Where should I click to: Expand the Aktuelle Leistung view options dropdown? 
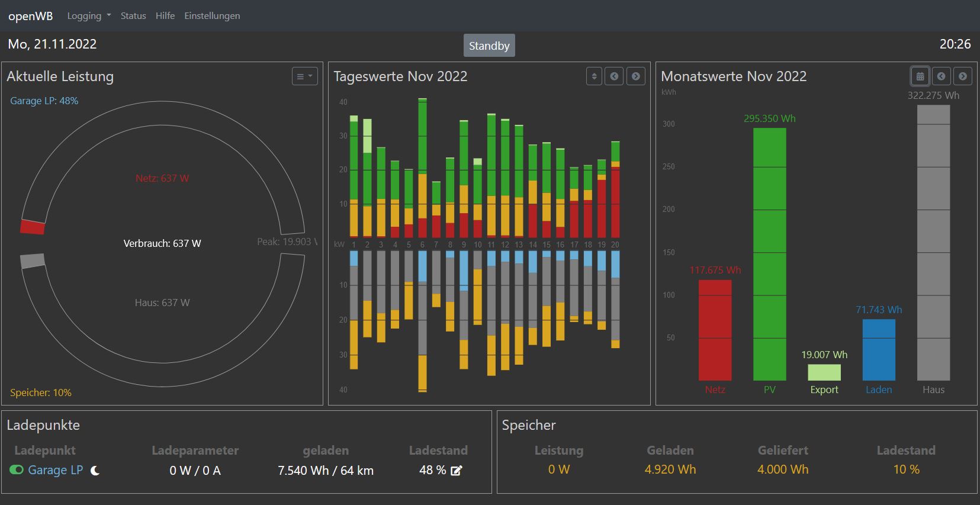pos(304,76)
